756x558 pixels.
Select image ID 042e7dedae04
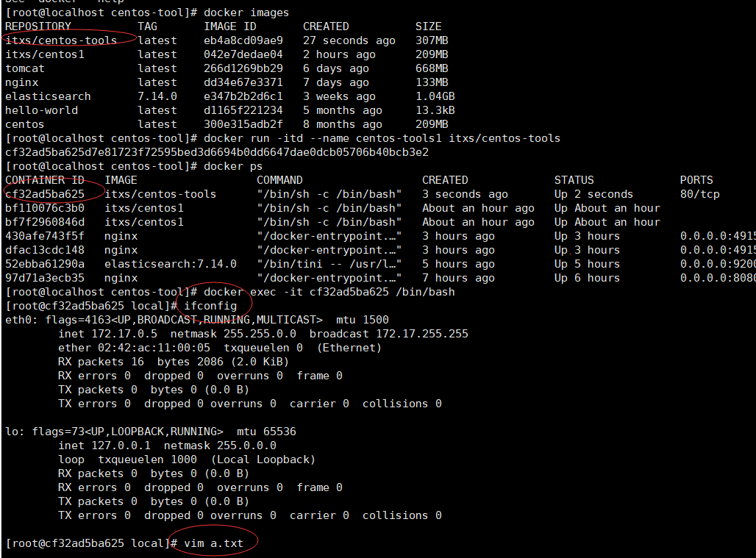(243, 54)
